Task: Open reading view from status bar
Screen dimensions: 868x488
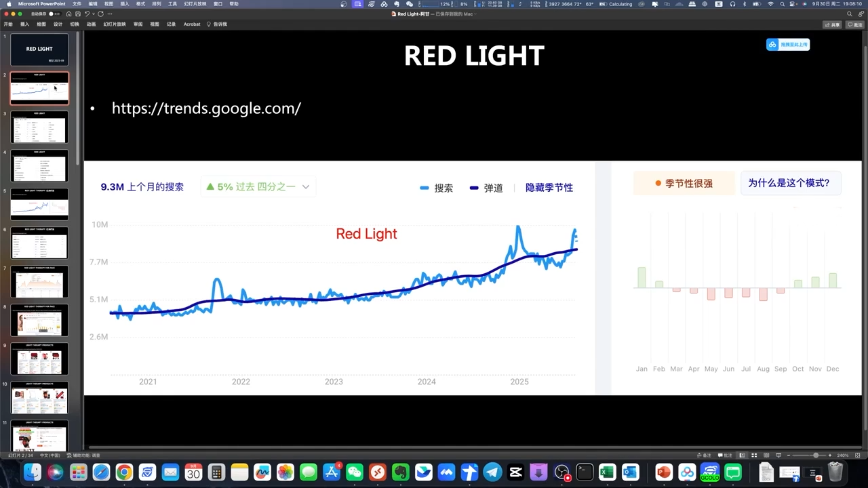Action: (x=766, y=455)
